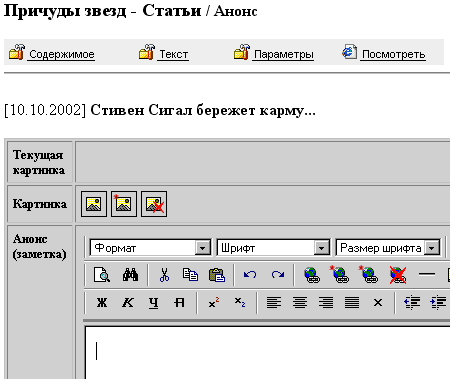Click the toolbox icon beside Параметры
Screen dimensions: 450x379
pyautogui.click(x=242, y=52)
